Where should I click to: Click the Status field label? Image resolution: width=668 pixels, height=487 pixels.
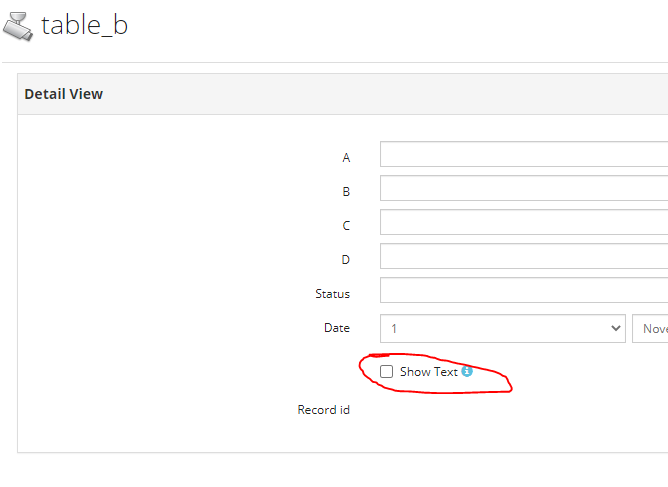coord(332,294)
